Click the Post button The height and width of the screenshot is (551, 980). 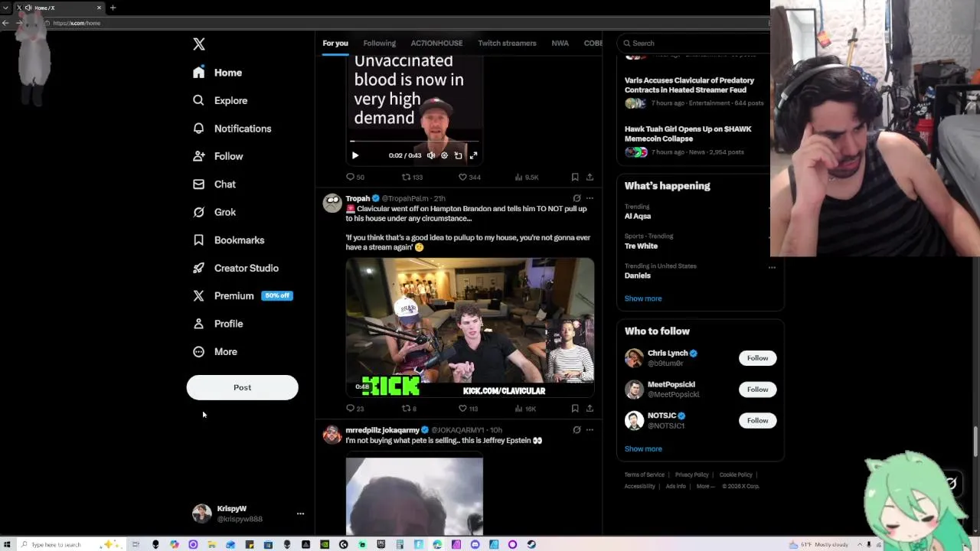(x=242, y=387)
